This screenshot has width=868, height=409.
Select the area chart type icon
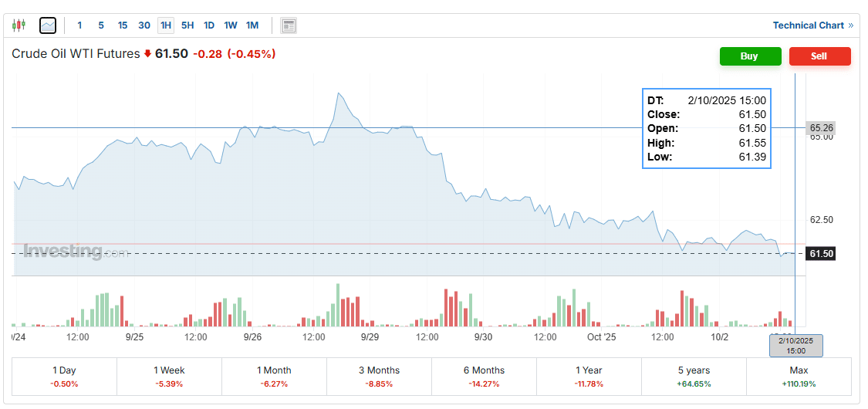point(48,25)
